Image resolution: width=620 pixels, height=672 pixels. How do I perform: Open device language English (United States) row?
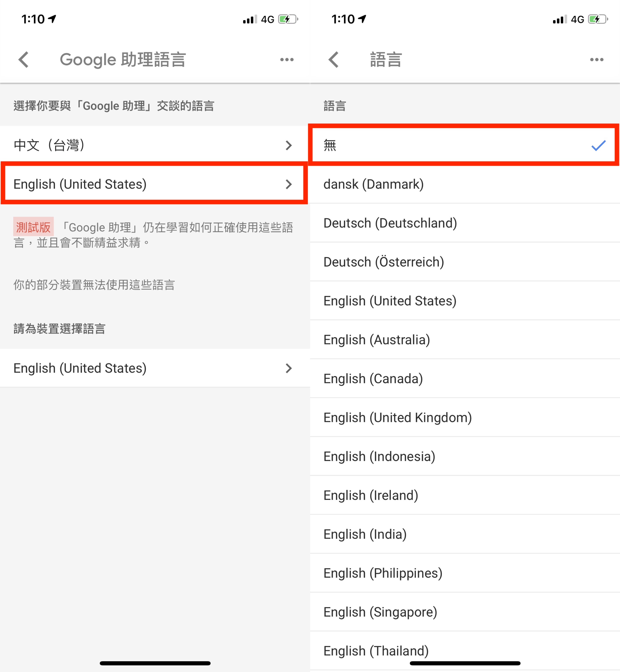155,368
